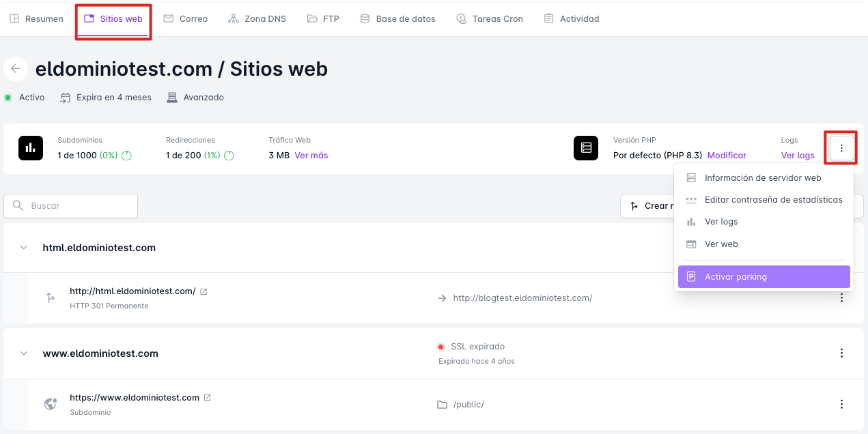Click the Buscar search field
Screen dimensions: 868x434
[71, 206]
